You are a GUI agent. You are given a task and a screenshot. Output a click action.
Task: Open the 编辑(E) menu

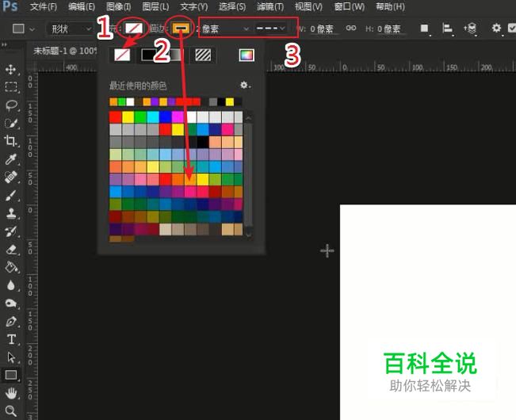(x=82, y=6)
